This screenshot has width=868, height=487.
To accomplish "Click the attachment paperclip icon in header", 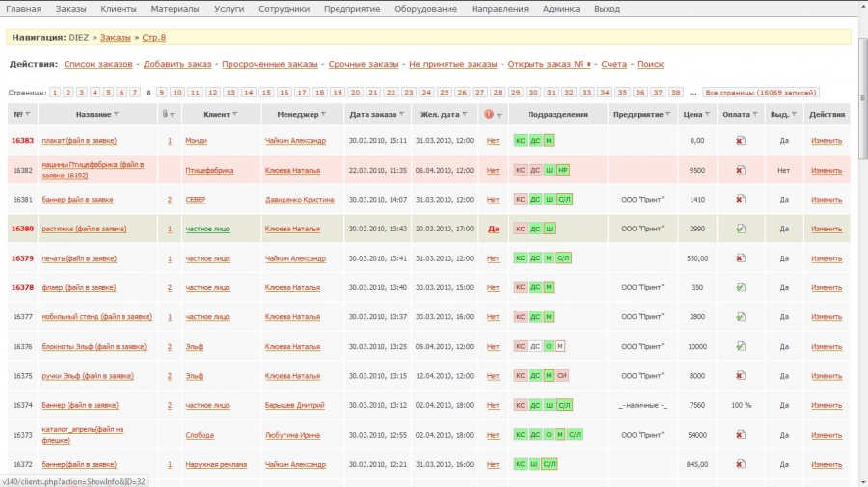I will tap(165, 114).
